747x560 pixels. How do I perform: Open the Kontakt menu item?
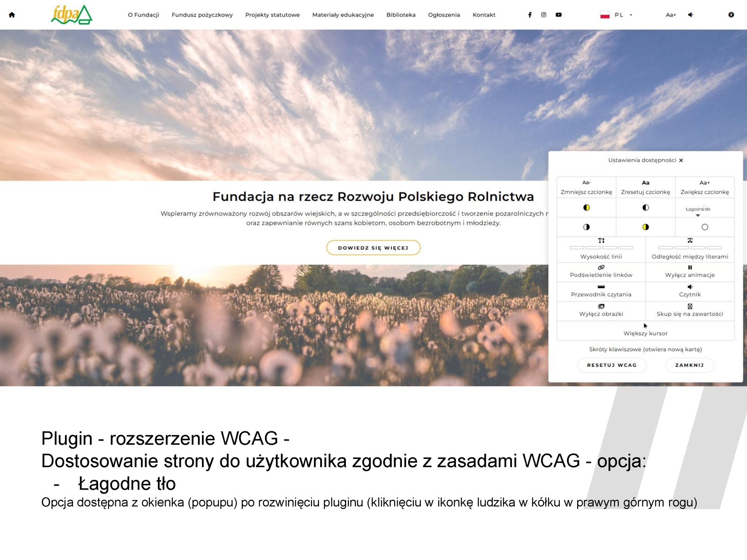[484, 15]
